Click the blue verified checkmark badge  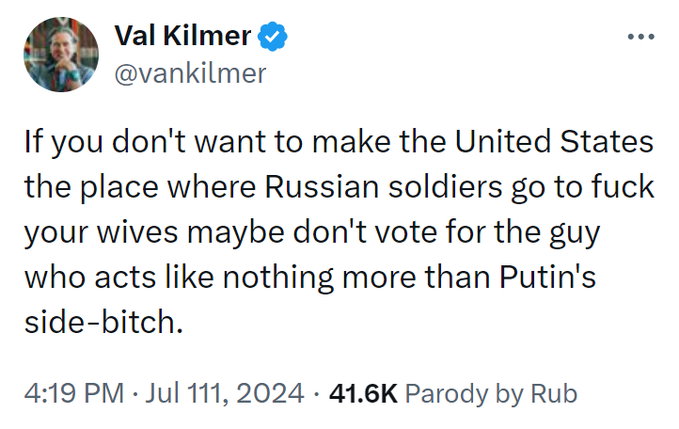273,37
